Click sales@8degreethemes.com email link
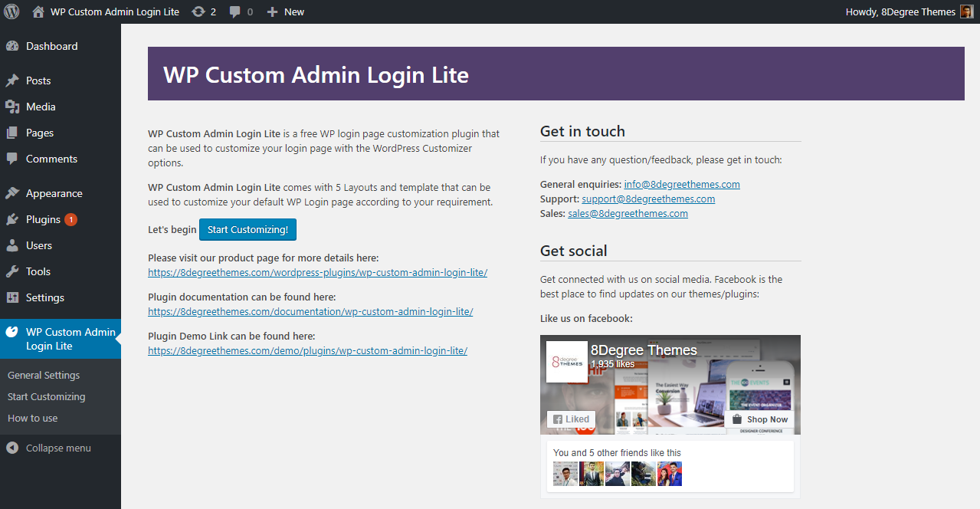The width and height of the screenshot is (980, 509). 628,213
